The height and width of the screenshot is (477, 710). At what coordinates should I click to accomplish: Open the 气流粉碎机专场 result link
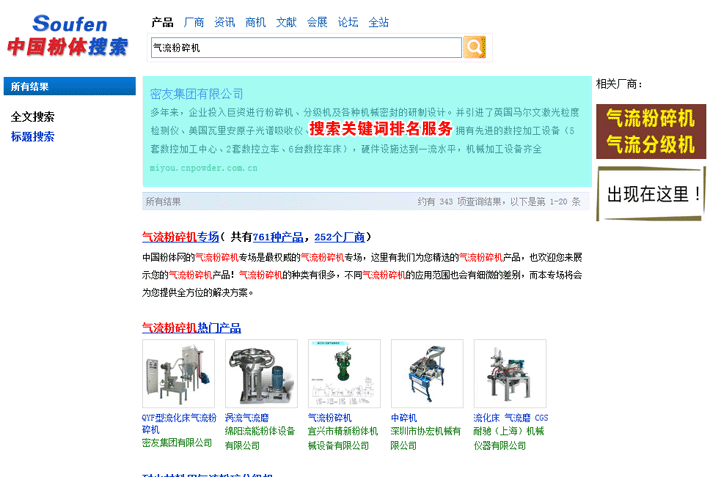[x=180, y=237]
